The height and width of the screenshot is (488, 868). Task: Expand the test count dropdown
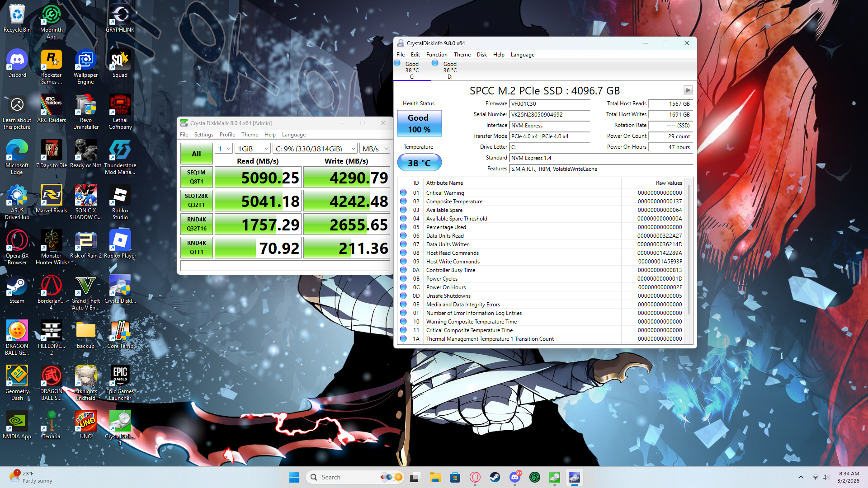224,149
